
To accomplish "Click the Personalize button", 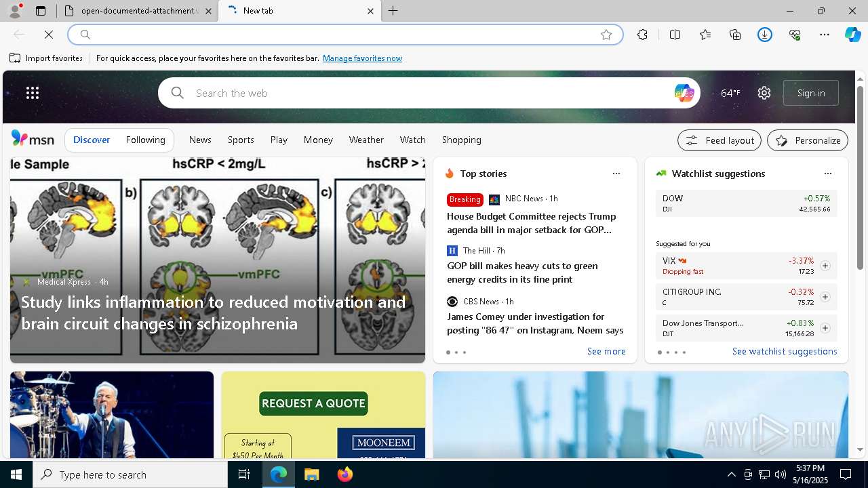I will click(808, 140).
